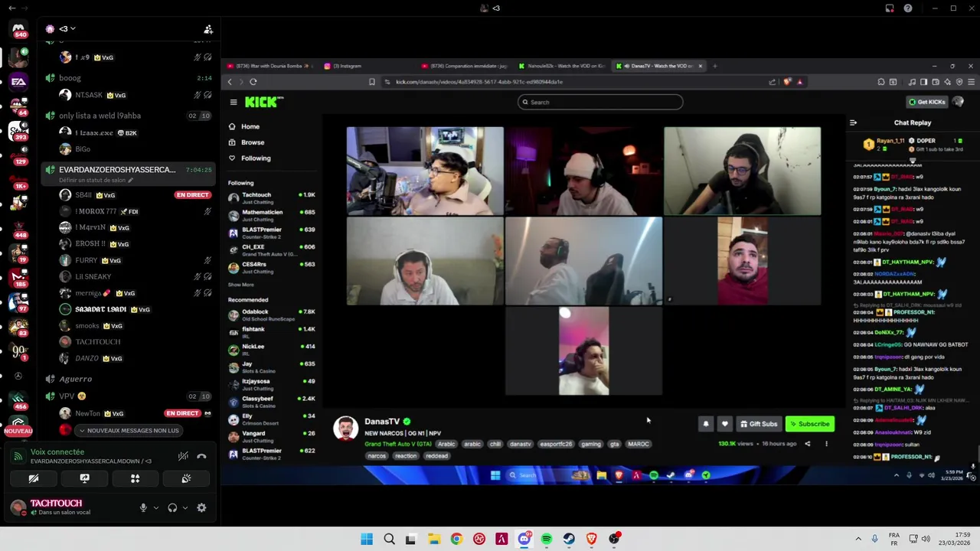Disconnect from the voice channel
Screen dimensions: 980x551
tap(201, 456)
